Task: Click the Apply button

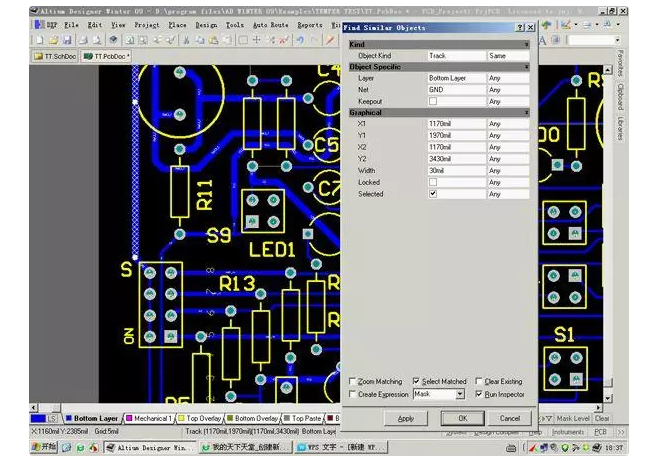Action: coord(406,418)
